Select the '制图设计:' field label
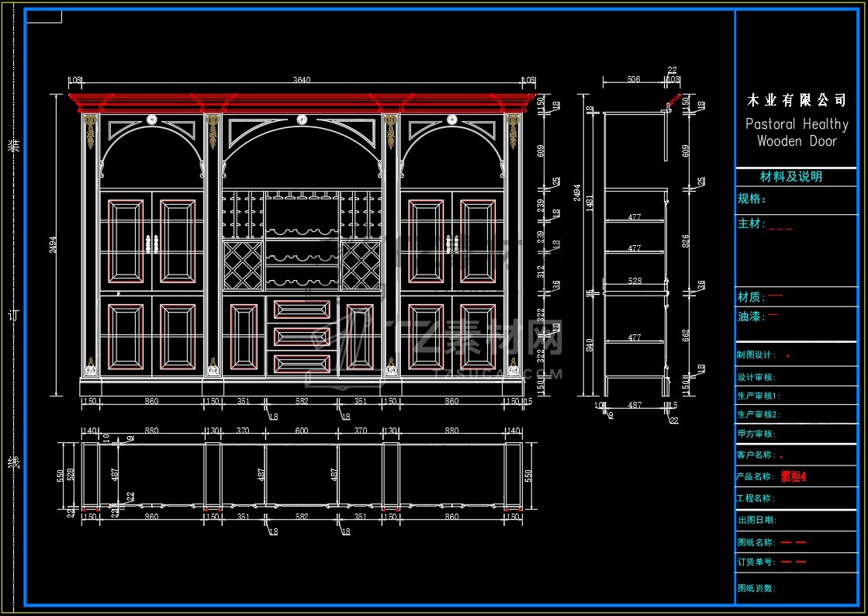868x616 pixels. (756, 355)
